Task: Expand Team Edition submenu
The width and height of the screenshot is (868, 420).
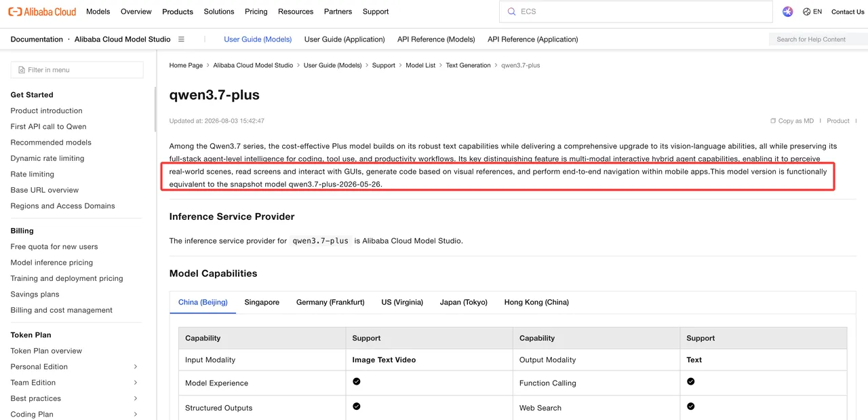Action: pyautogui.click(x=136, y=383)
